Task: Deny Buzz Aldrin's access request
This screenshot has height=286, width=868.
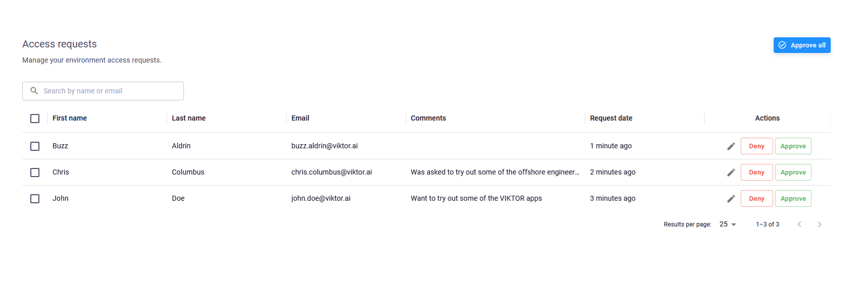Action: (756, 146)
